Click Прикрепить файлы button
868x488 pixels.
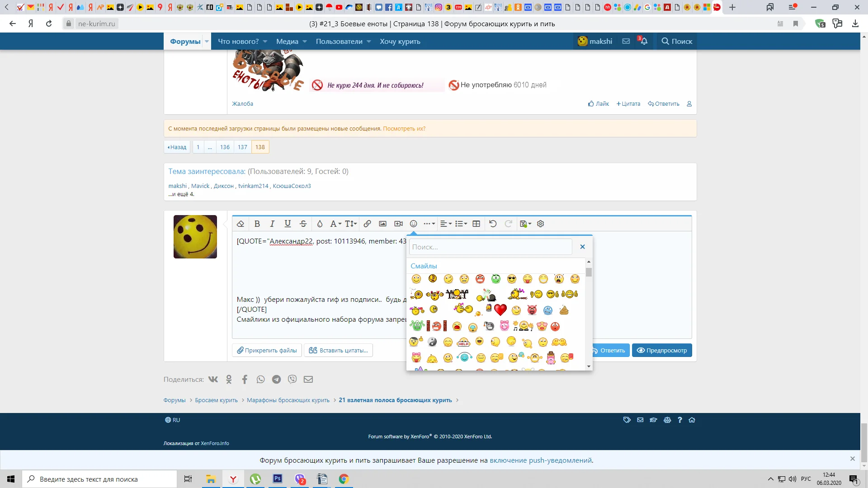point(267,350)
